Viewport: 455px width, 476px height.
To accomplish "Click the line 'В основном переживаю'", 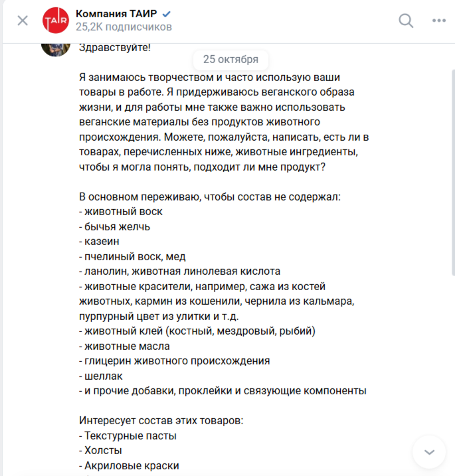I will [x=209, y=197].
